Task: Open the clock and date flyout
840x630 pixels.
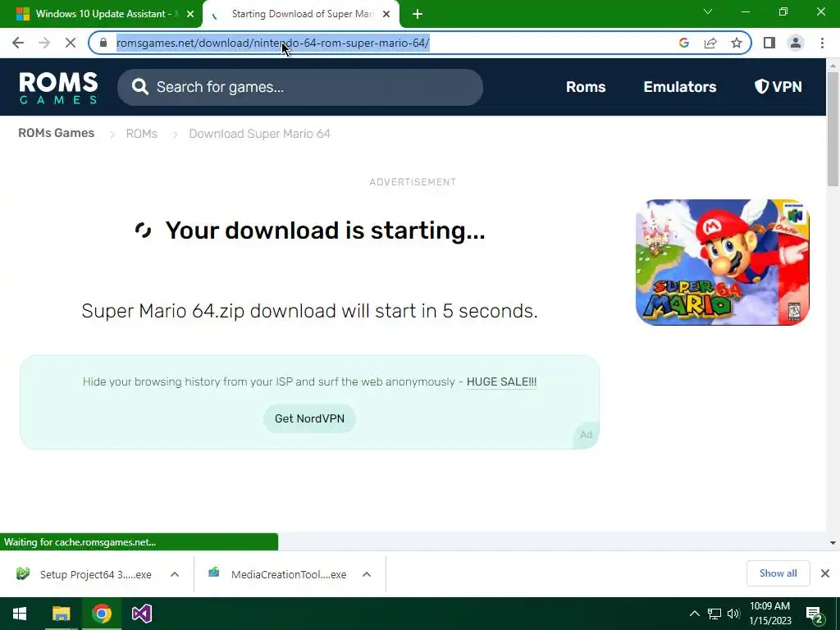Action: point(769,614)
